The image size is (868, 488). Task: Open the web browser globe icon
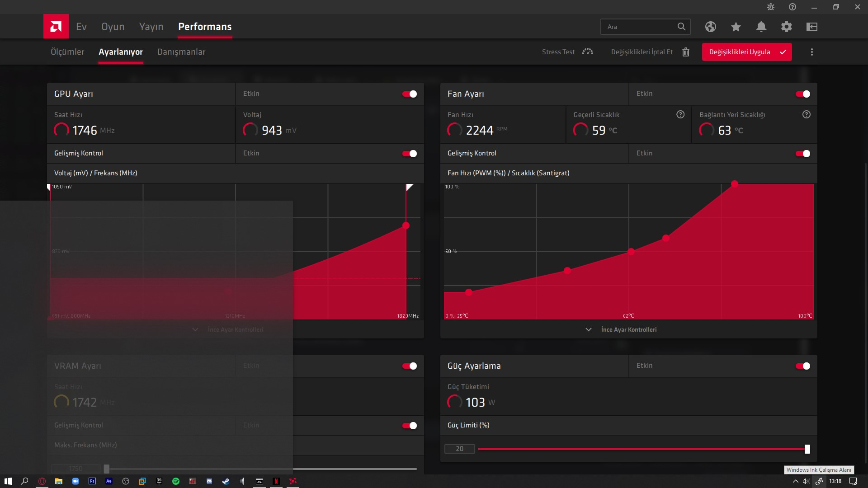[710, 27]
